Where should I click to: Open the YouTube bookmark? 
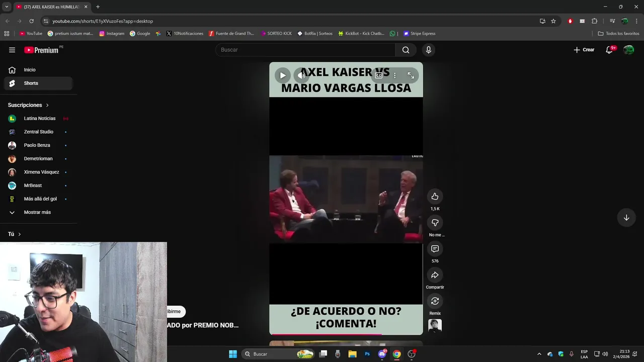(31, 34)
